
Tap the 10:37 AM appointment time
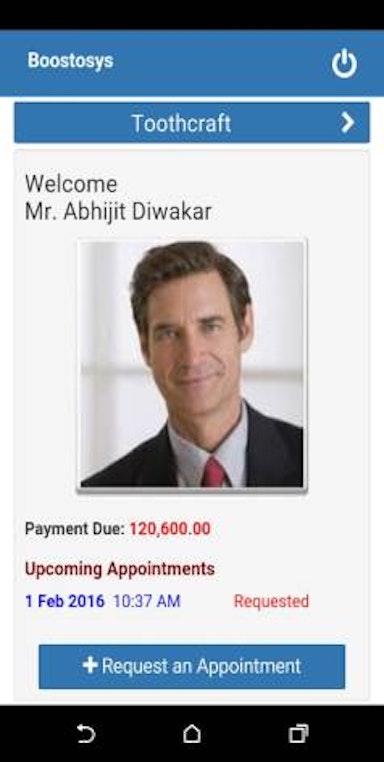point(147,601)
